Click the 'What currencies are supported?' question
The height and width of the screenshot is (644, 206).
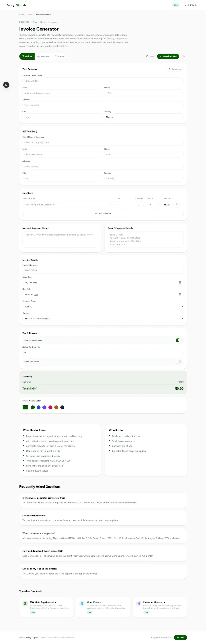click(39, 533)
